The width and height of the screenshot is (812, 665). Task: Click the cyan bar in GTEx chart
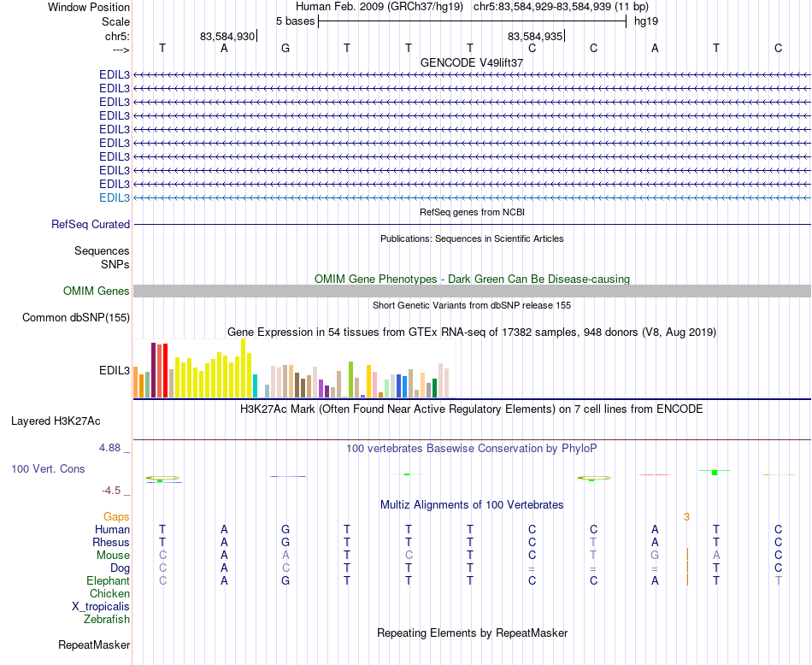tap(255, 385)
